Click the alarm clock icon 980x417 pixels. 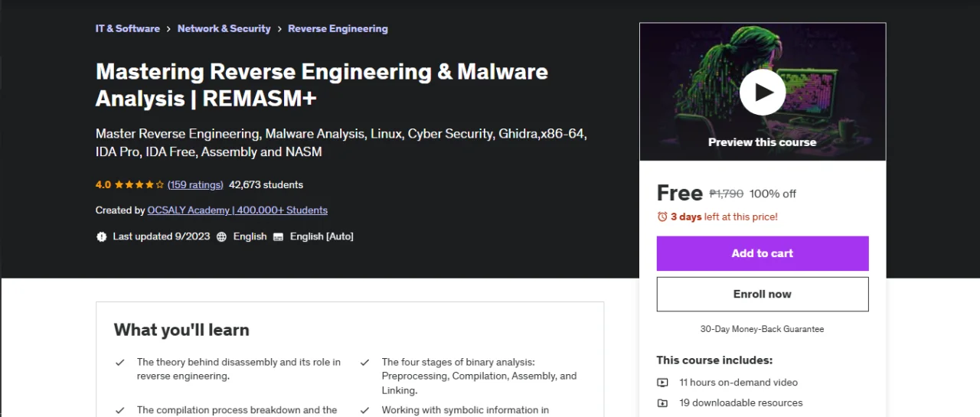click(662, 217)
